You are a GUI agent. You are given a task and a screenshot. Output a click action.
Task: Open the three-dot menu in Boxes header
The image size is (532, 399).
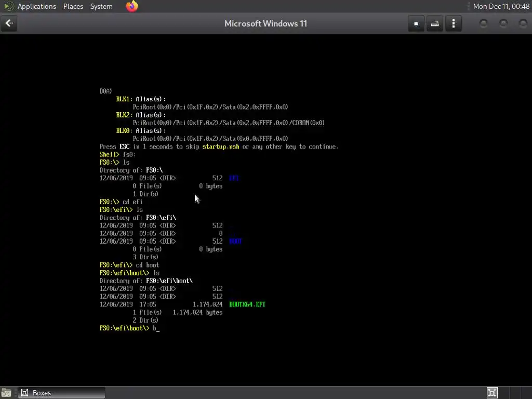point(453,23)
